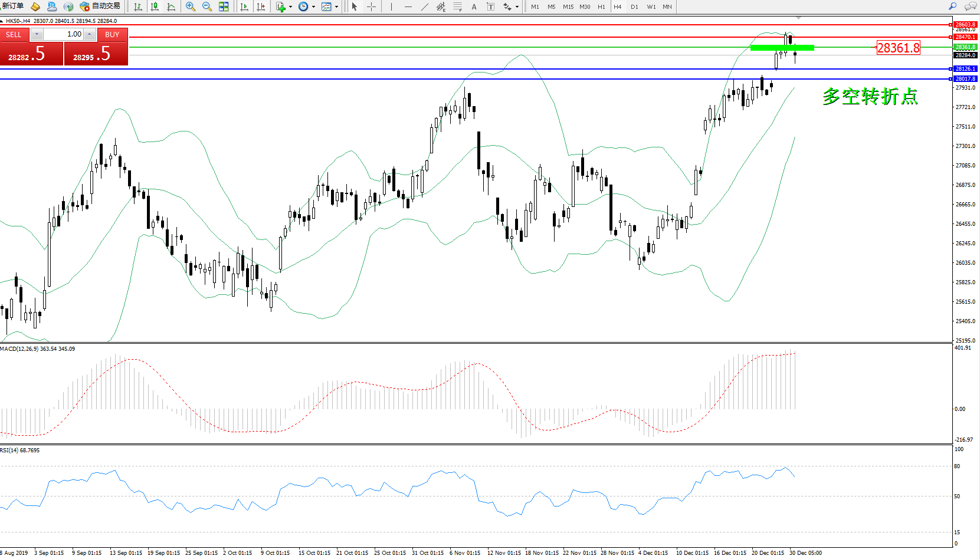Expand the periodicity clock dropdown
Image resolution: width=980 pixels, height=559 pixels.
pyautogui.click(x=313, y=7)
